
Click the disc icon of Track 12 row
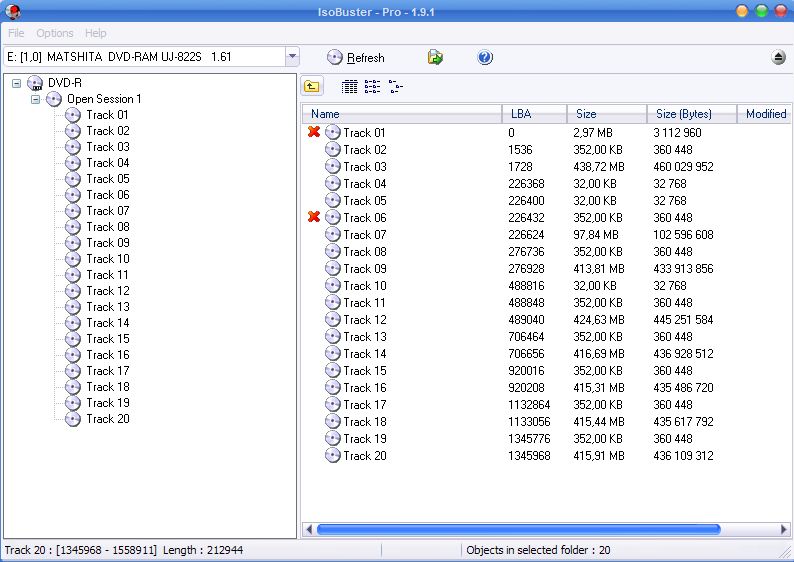[333, 319]
